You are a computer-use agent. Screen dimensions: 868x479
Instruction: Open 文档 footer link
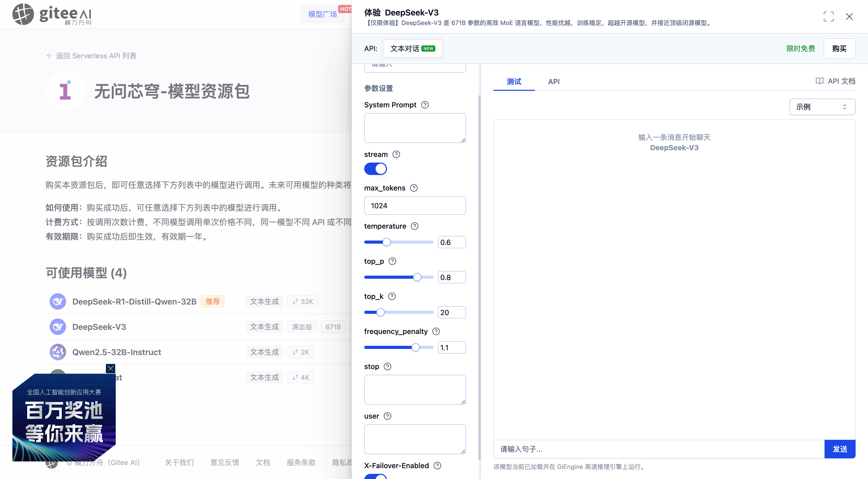tap(263, 462)
